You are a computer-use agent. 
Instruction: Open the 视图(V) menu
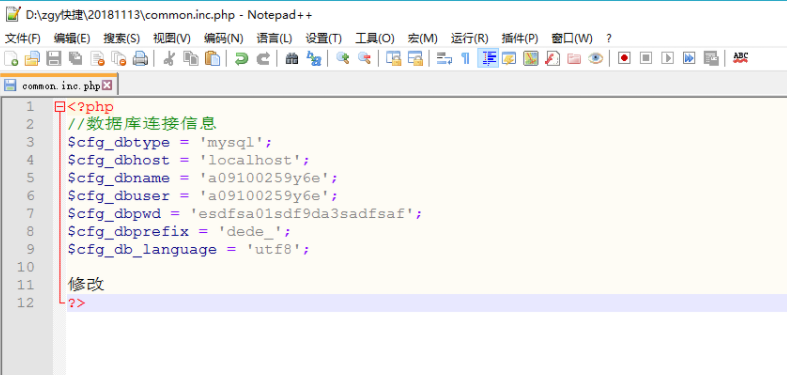[x=172, y=39]
